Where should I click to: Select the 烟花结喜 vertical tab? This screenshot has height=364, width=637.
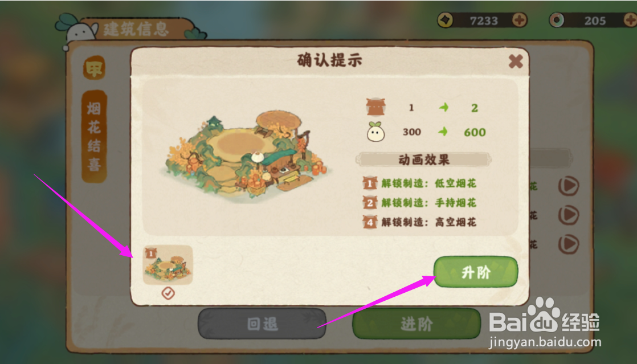click(94, 136)
